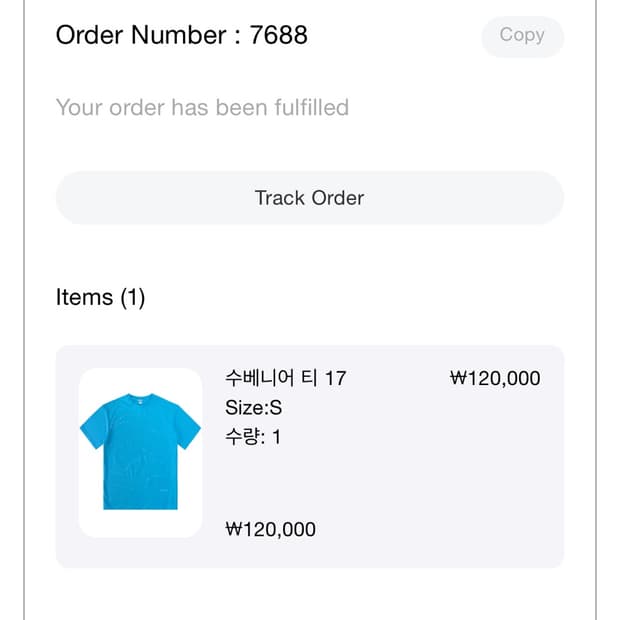Click the 수량: 1 quantity line
This screenshot has width=620, height=620.
tap(253, 437)
